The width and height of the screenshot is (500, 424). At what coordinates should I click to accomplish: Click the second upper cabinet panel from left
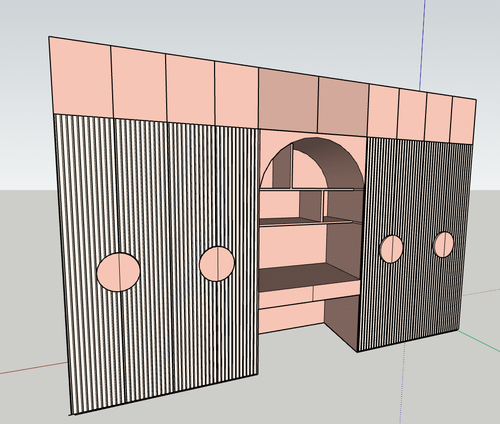(x=139, y=84)
